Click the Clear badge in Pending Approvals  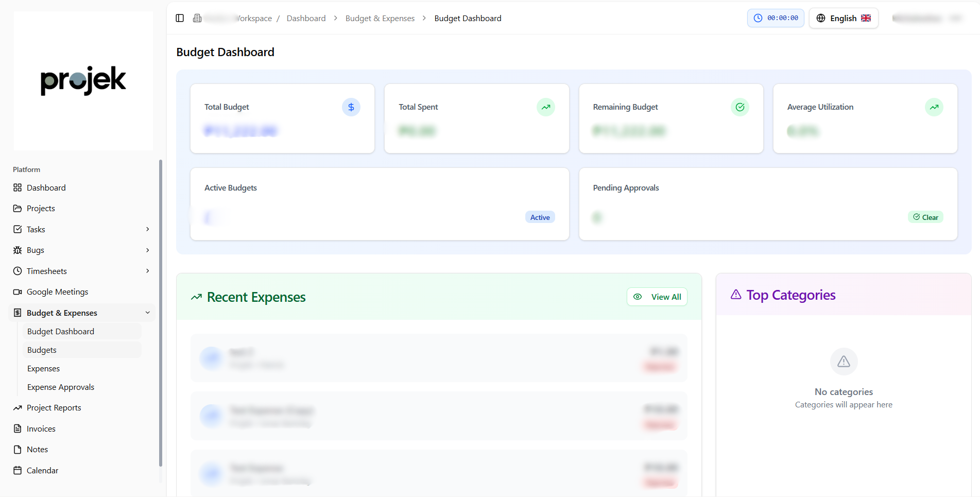[925, 217]
